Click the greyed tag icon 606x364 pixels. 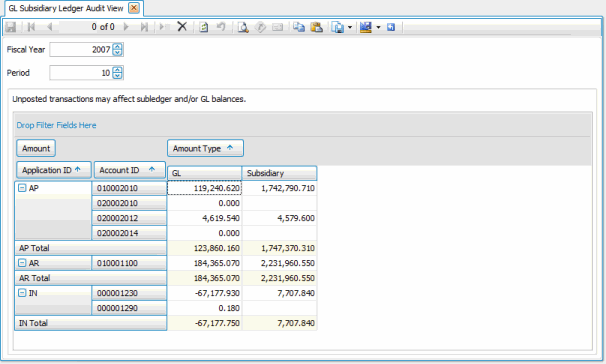260,27
